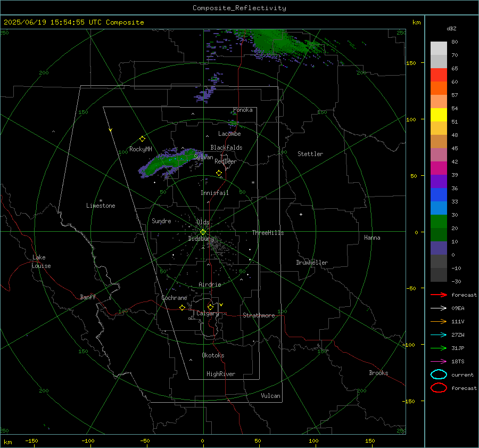The width and height of the screenshot is (479, 448).
Task: Click the yellow diamond marker below Cochrane
Action: click(183, 307)
